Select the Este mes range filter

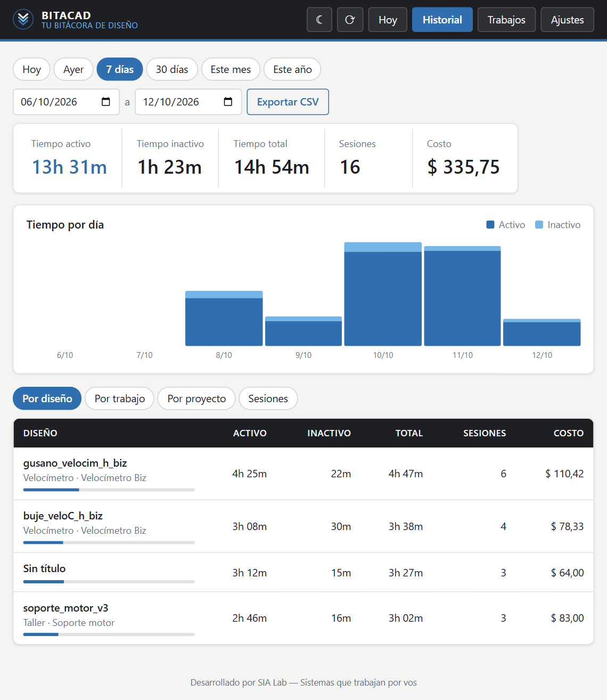point(231,69)
